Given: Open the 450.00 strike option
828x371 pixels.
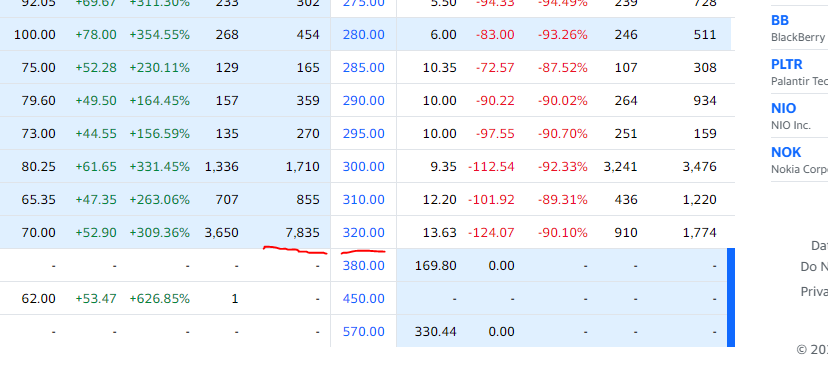Looking at the screenshot, I should click(363, 299).
